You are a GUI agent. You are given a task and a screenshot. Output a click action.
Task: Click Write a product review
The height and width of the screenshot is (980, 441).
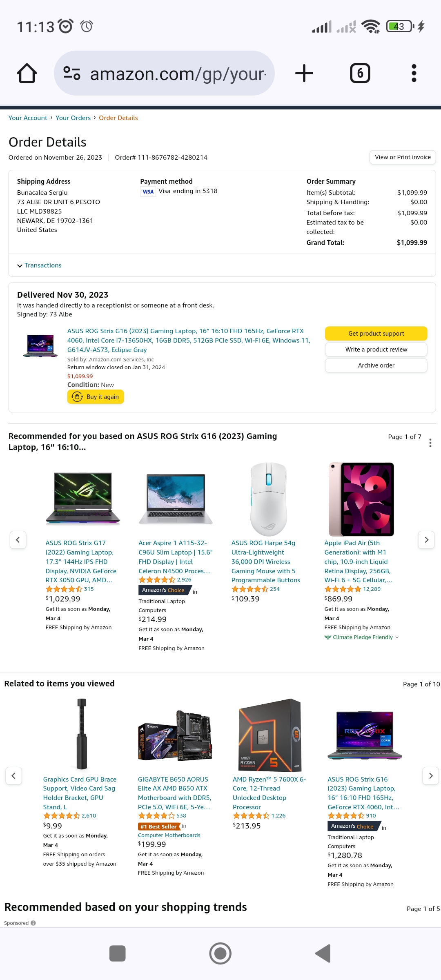click(x=376, y=350)
